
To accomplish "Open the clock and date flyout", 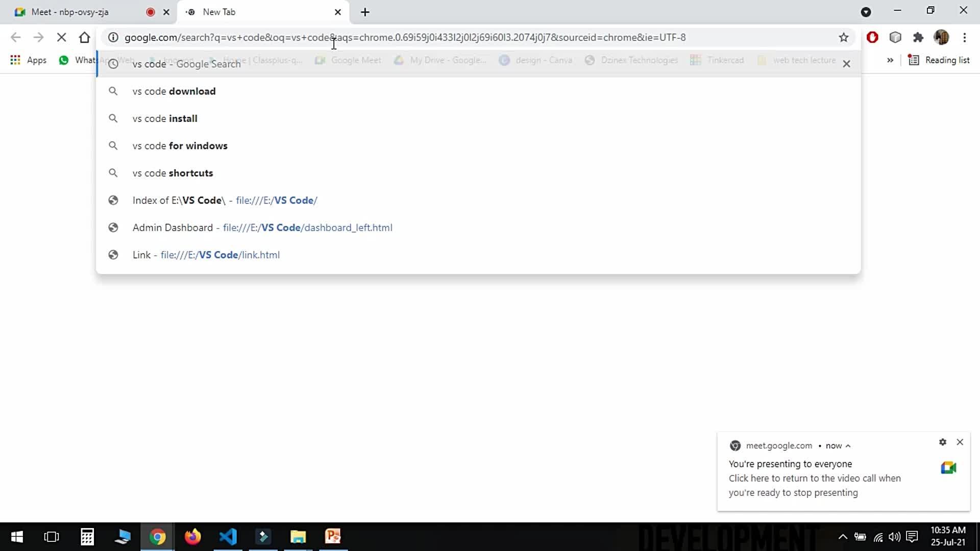I will click(948, 536).
